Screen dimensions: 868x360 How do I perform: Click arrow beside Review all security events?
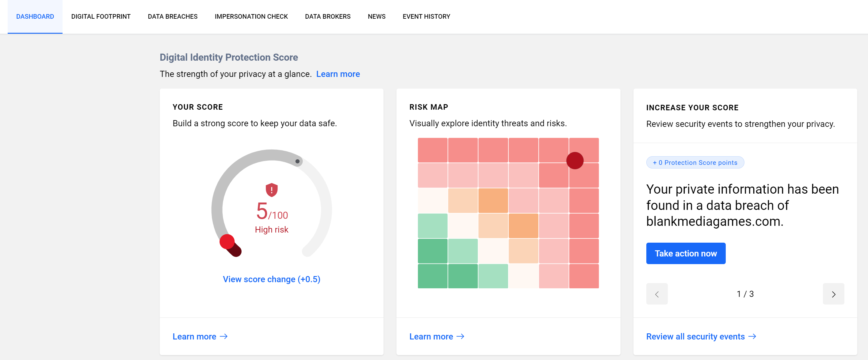752,336
